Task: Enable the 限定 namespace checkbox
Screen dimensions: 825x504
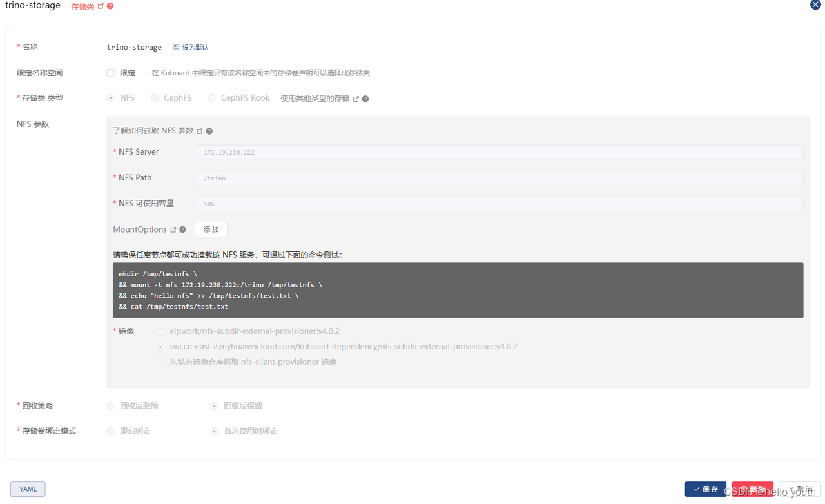Action: click(x=110, y=73)
